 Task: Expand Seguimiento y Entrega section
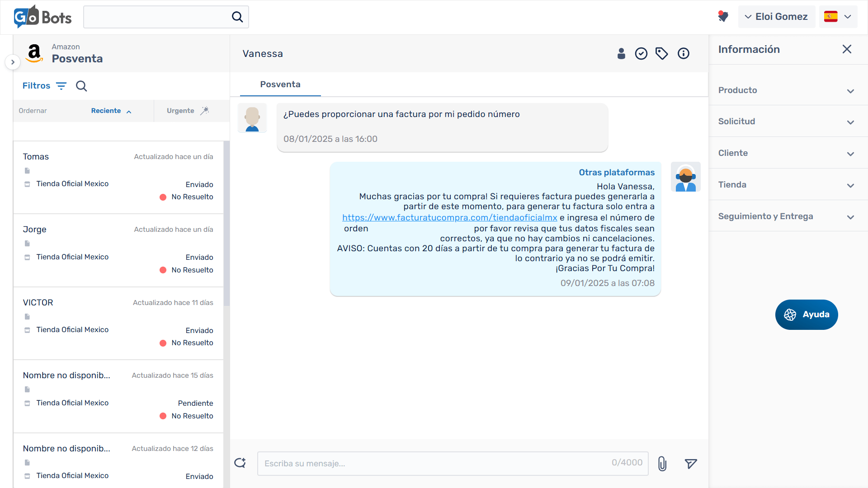tap(787, 216)
